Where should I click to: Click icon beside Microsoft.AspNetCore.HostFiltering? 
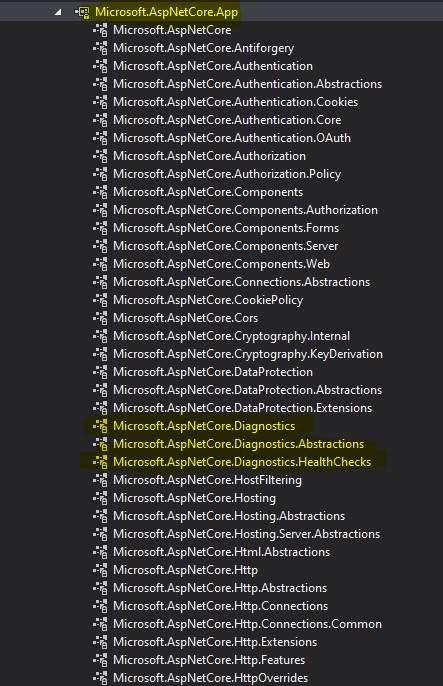100,480
